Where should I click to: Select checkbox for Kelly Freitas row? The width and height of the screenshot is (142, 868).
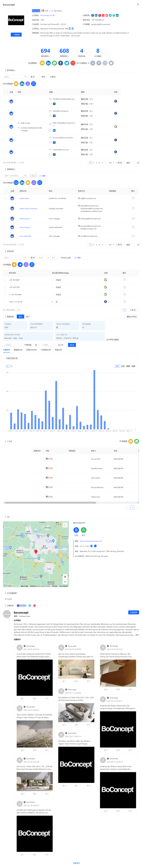5,127
